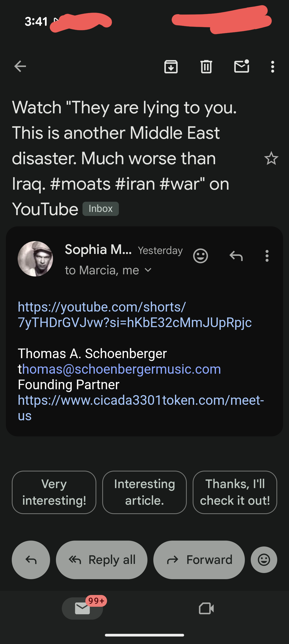289x644 pixels.
Task: Select 'Thanks, I'll check it out!' reply
Action: tap(235, 492)
